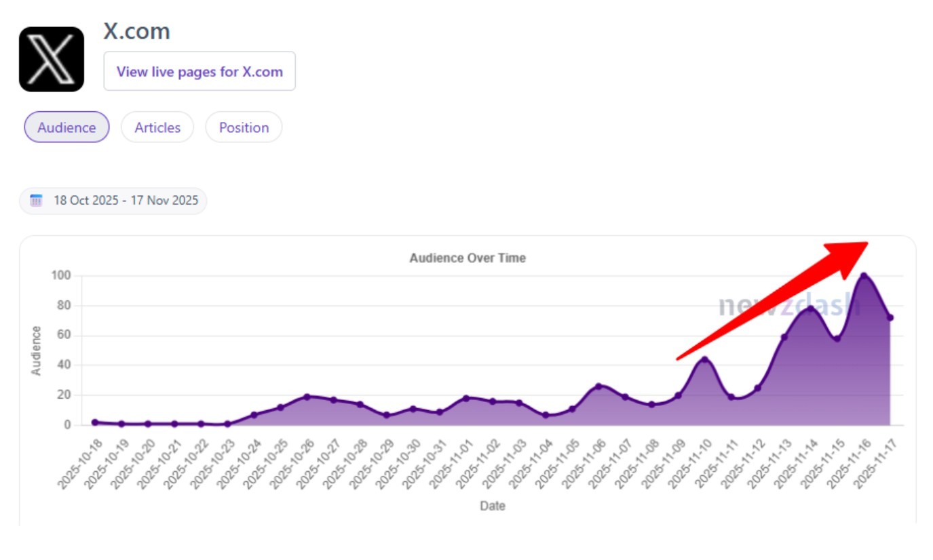Click the X.com heading title
This screenshot has width=933, height=560.
[x=136, y=31]
